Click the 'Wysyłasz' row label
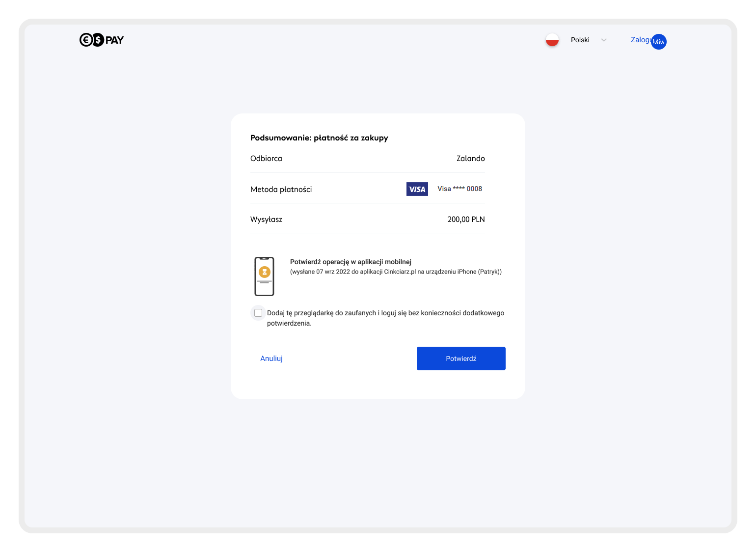The width and height of the screenshot is (756, 552). click(x=266, y=220)
